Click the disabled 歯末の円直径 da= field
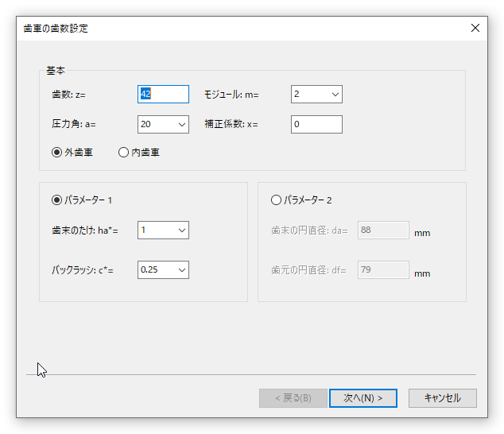The image size is (504, 434). coord(383,231)
